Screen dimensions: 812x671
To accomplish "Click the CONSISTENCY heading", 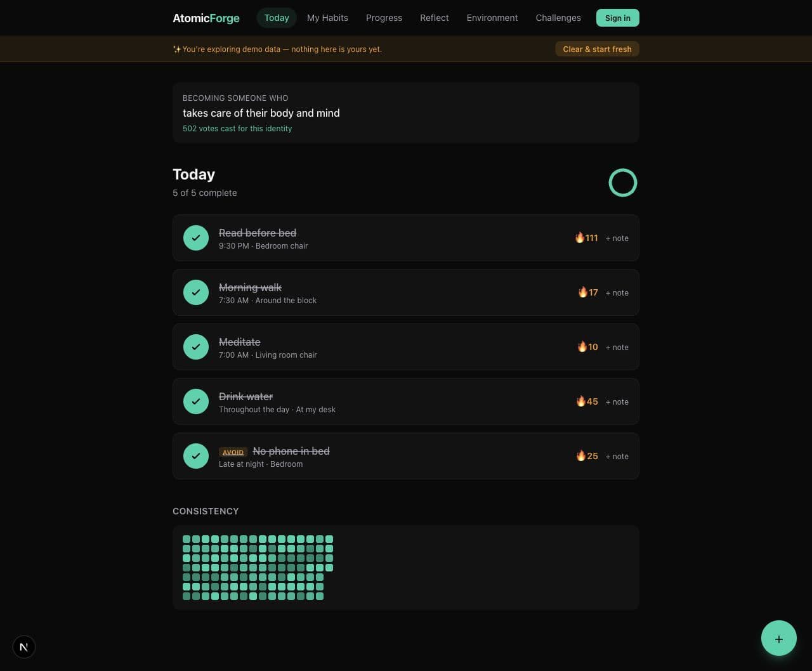I will pos(206,511).
